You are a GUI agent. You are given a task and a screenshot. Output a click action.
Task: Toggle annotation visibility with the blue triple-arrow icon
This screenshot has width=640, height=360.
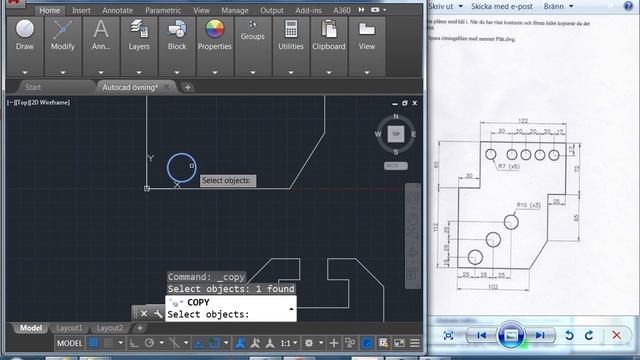click(x=240, y=343)
